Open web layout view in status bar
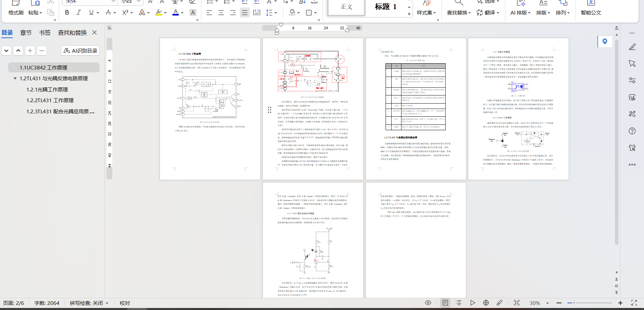The width and height of the screenshot is (644, 310). click(486, 303)
